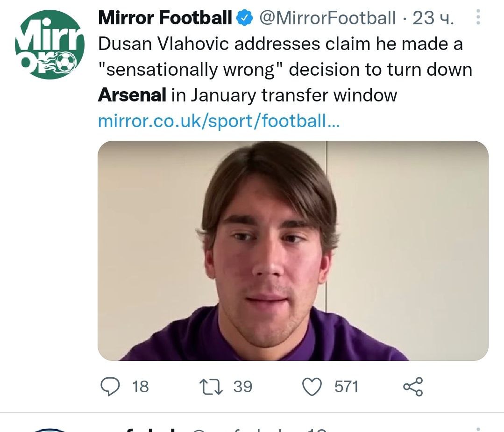The width and height of the screenshot is (504, 432).
Task: Click the like count 571
Action: (x=346, y=387)
